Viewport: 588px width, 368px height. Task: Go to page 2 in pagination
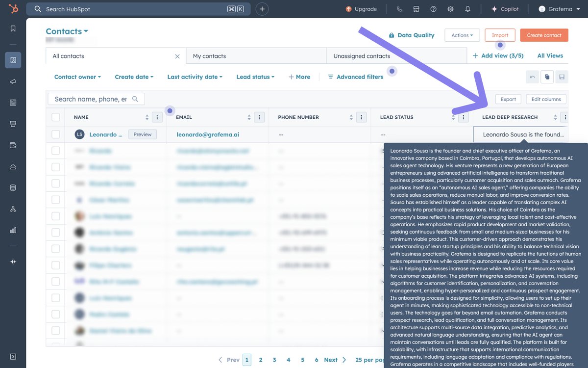(x=261, y=360)
